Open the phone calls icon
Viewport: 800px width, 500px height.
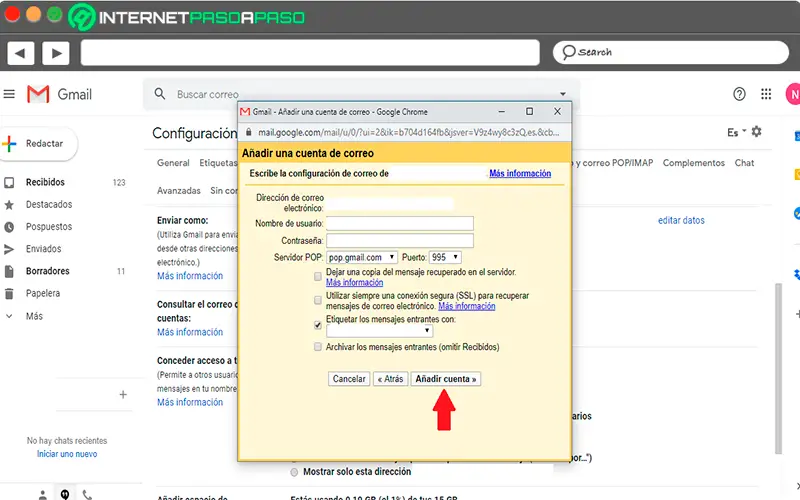(87, 494)
